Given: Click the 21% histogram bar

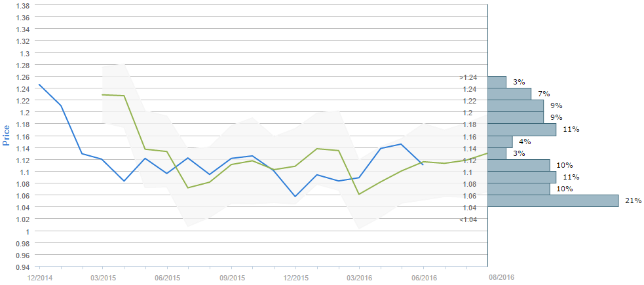Looking at the screenshot, I should pos(554,200).
